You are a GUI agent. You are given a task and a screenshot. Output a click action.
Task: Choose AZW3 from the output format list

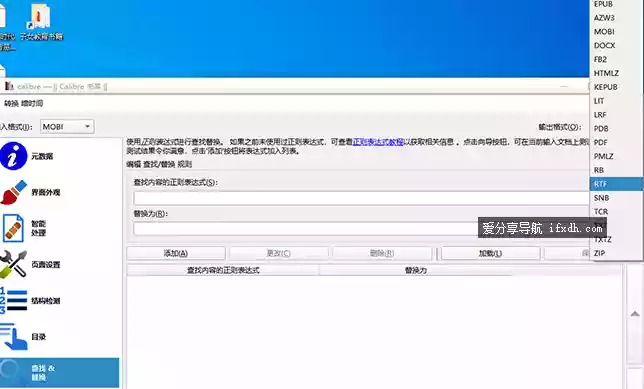[616, 18]
